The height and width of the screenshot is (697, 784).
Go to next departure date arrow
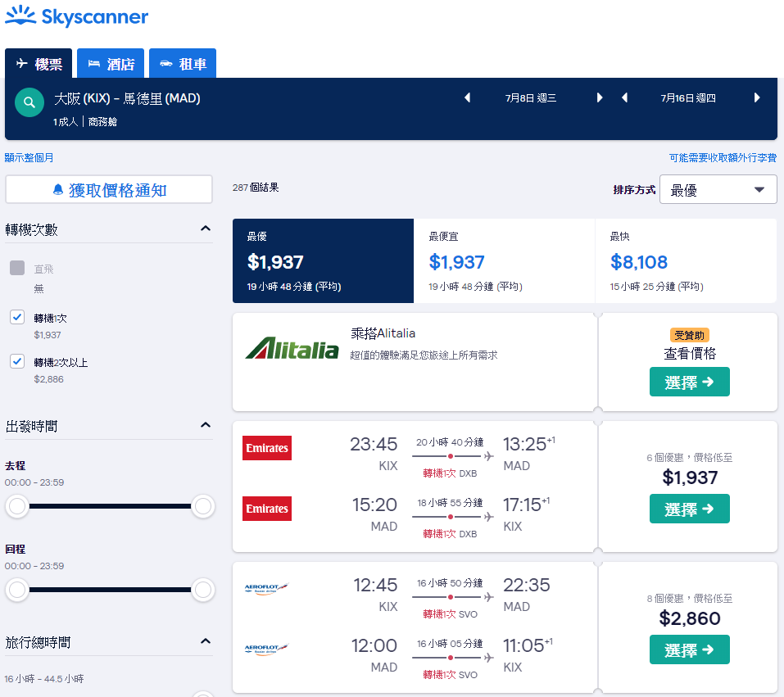tap(600, 97)
